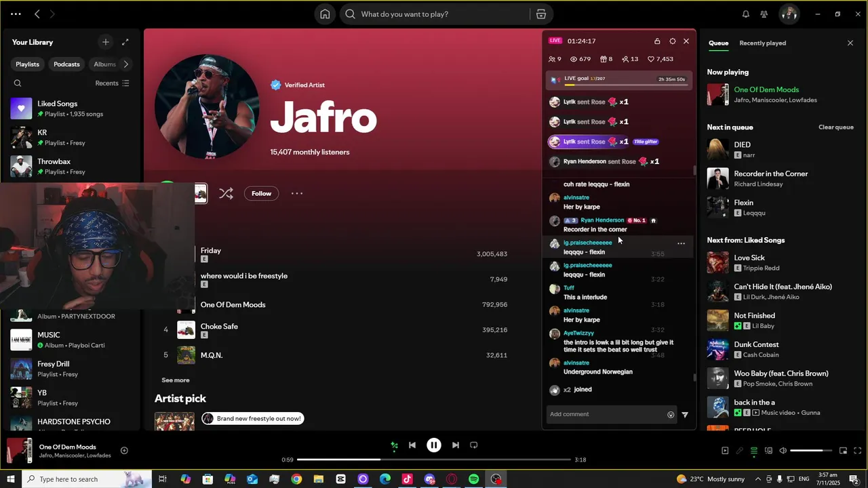Mute with the speaker icon

point(783,451)
